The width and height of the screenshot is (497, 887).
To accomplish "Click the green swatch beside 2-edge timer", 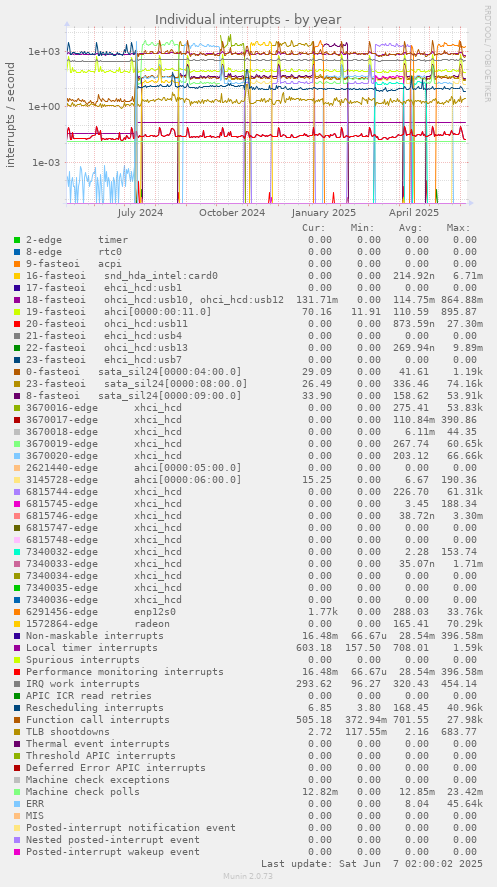I will click(x=17, y=240).
